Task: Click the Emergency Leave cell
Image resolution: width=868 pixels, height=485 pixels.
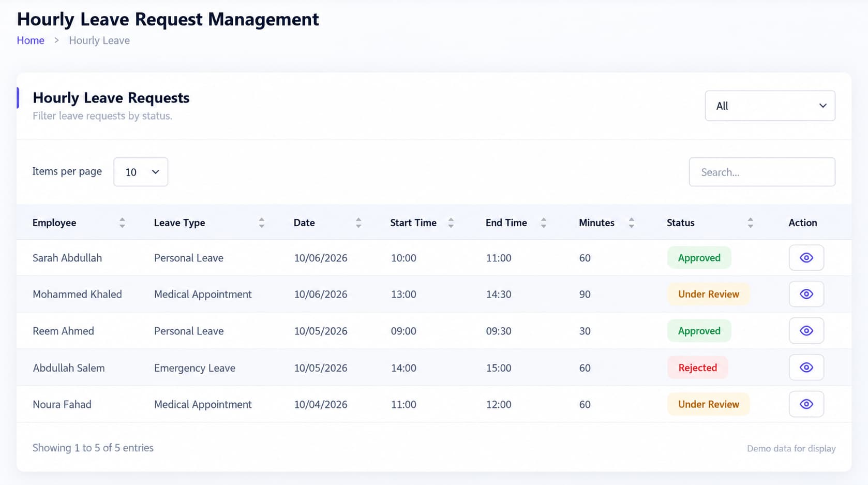Action: [x=194, y=368]
